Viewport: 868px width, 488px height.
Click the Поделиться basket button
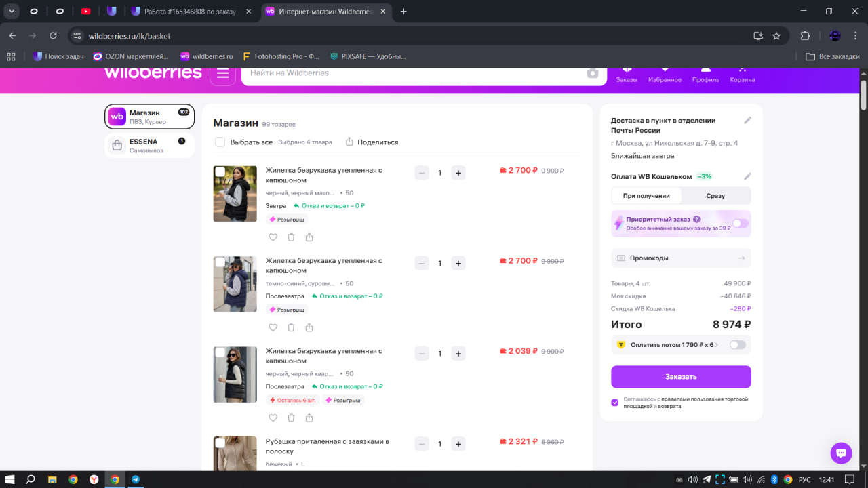click(x=372, y=142)
